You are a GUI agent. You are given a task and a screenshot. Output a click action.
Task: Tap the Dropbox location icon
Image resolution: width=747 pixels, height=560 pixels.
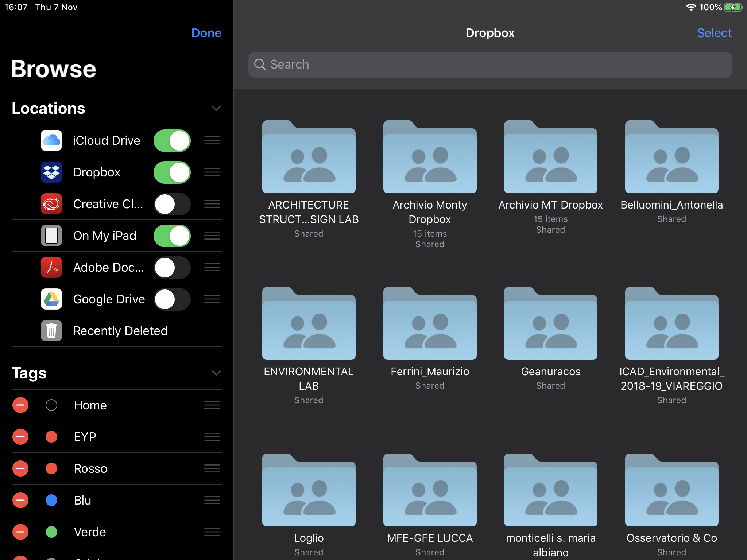[51, 172]
